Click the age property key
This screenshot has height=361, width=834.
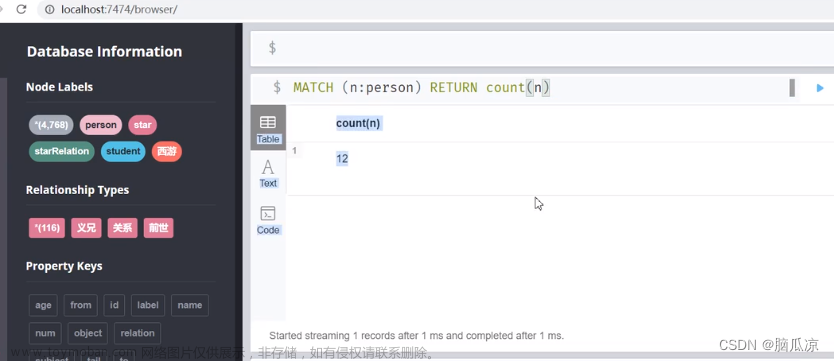click(x=43, y=305)
